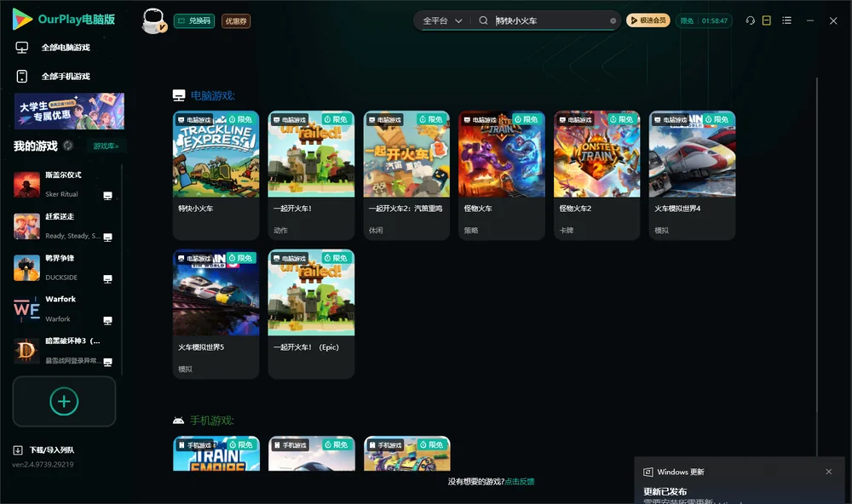Click the 手机游戏 section header
The height and width of the screenshot is (504, 852).
coord(212,421)
